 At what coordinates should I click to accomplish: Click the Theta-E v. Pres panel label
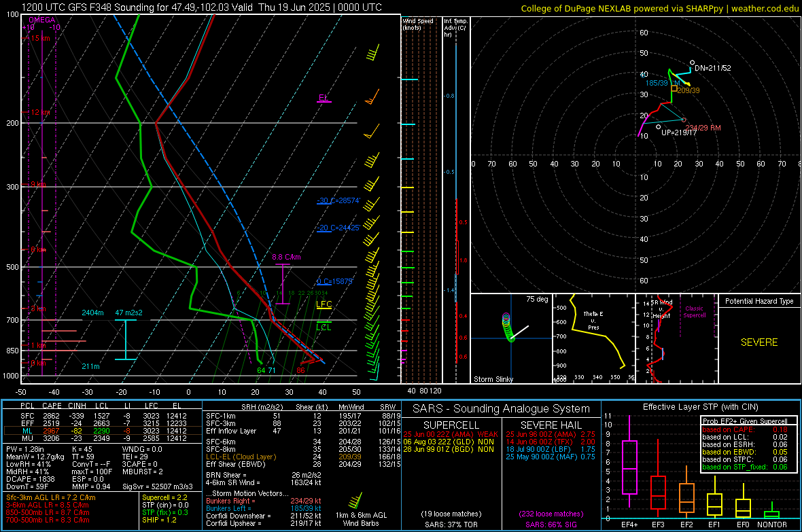[x=593, y=320]
